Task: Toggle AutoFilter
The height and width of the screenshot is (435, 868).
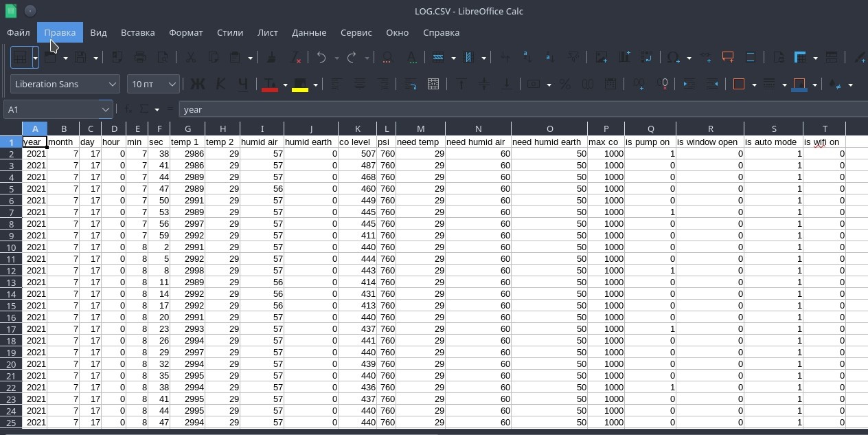Action: pos(573,58)
